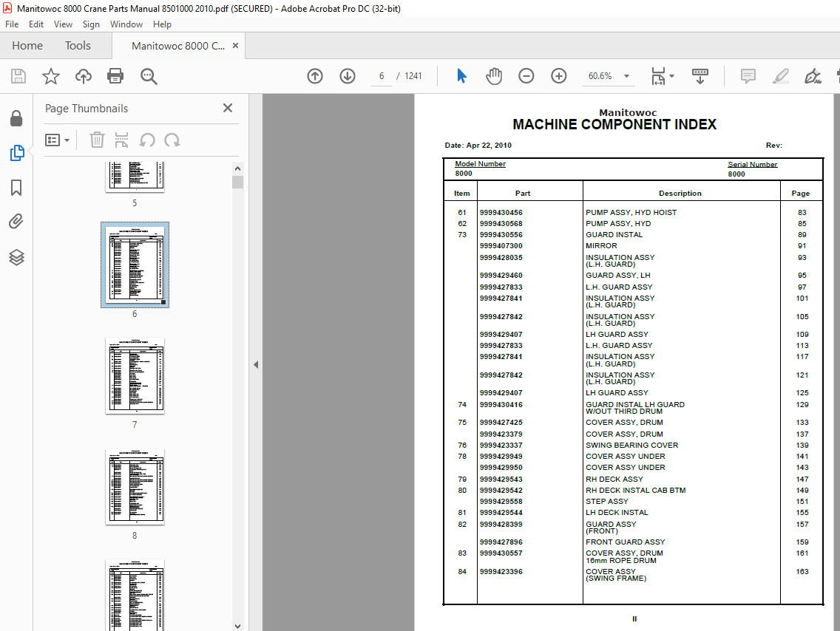Click the upload to cloud icon
The image size is (840, 631).
pyautogui.click(x=83, y=76)
